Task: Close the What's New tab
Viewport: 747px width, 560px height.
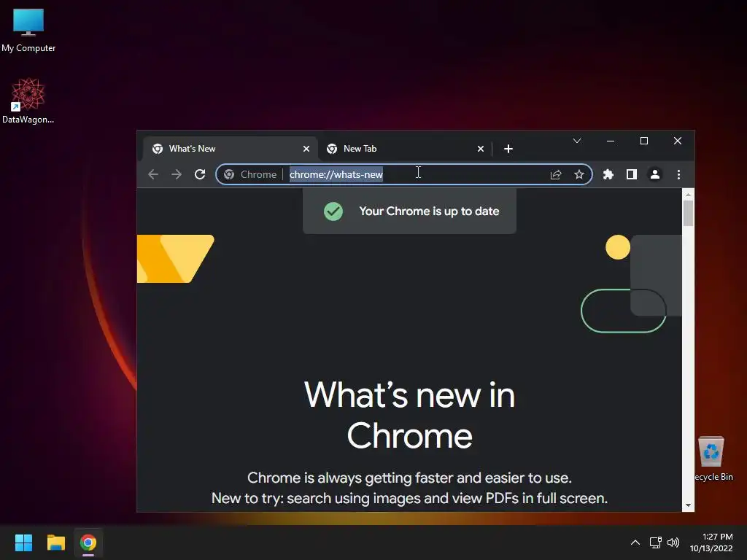Action: coord(306,149)
